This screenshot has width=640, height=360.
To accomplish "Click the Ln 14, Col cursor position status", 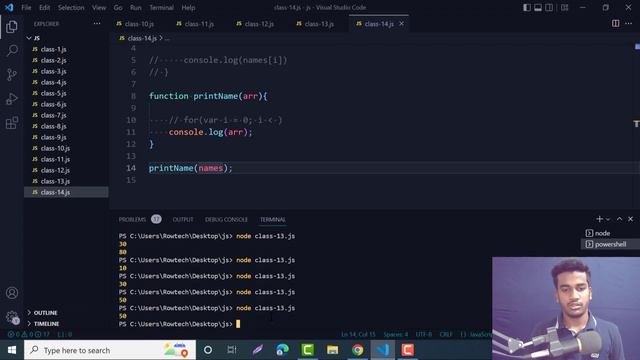I will (x=358, y=334).
